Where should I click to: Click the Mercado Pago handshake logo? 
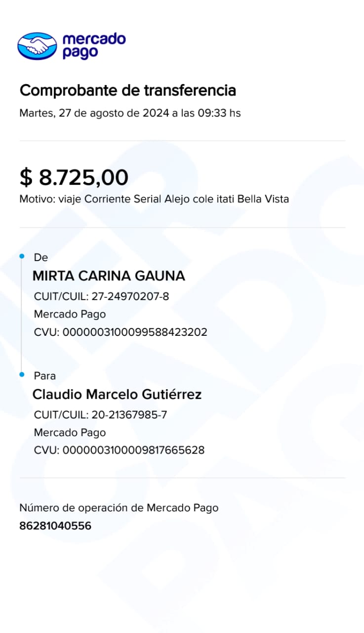37,46
